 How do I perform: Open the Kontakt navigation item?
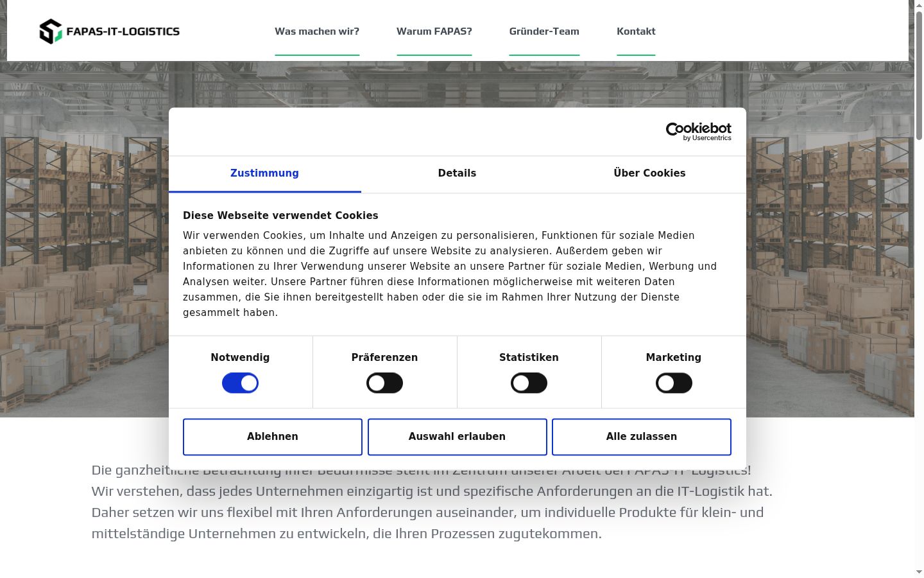636,31
